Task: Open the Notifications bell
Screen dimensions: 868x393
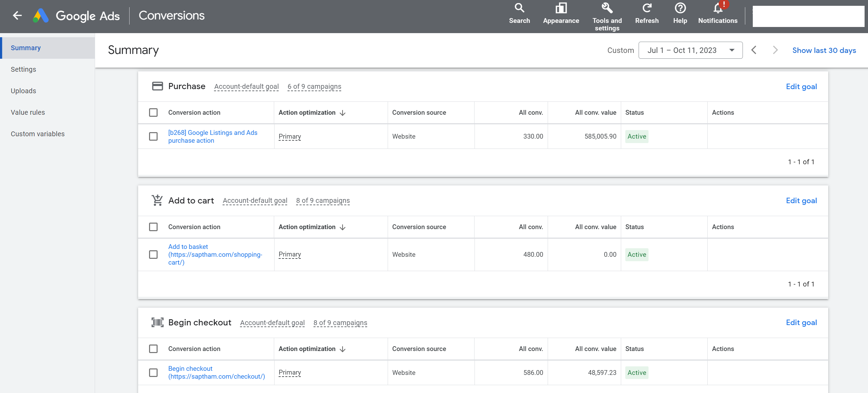Action: [x=718, y=9]
